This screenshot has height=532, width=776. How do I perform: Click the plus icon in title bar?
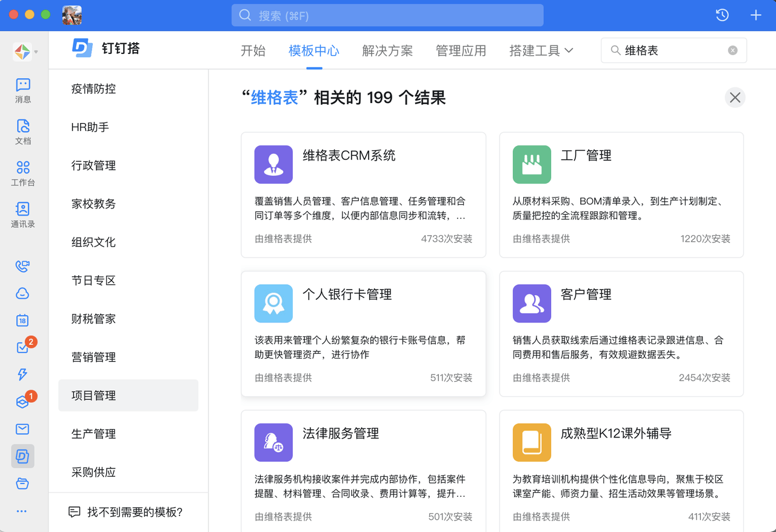[755, 15]
